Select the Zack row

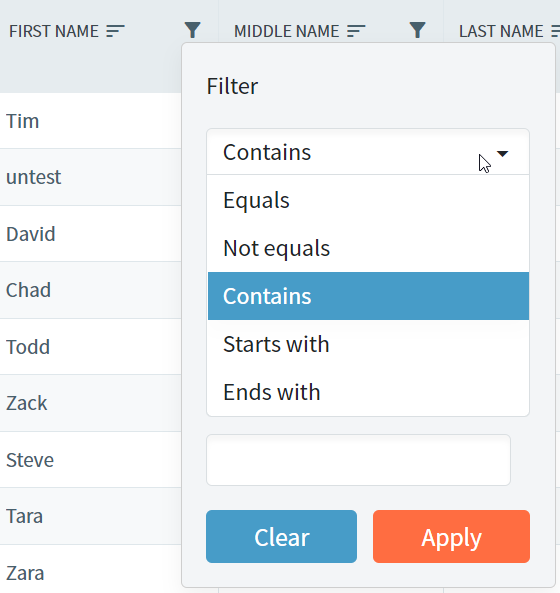(x=91, y=403)
